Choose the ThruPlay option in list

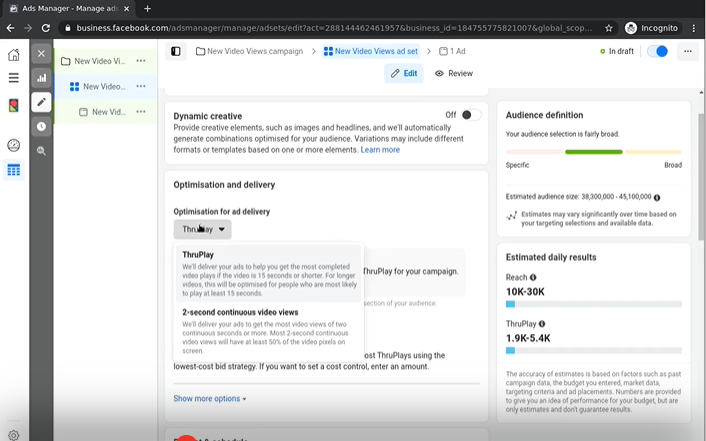tap(268, 273)
